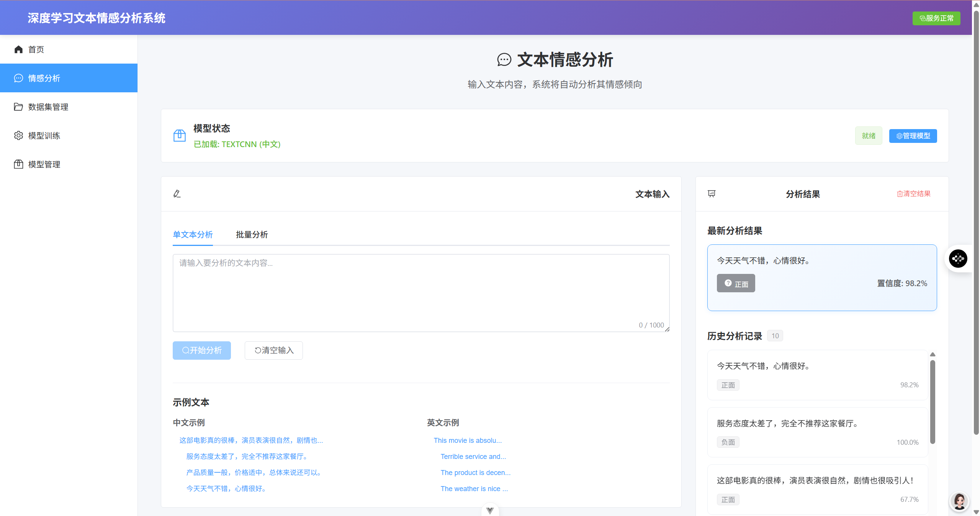
Task: Click the gear icon for model training
Action: point(18,136)
